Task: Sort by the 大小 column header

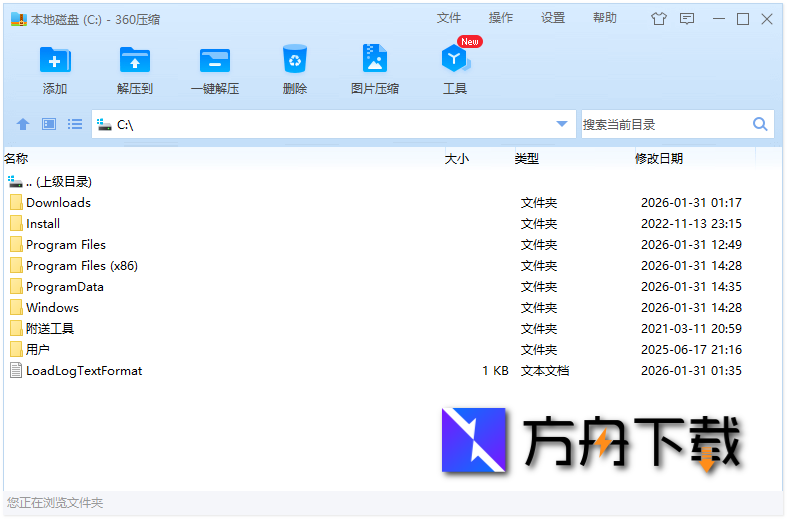Action: pyautogui.click(x=457, y=159)
